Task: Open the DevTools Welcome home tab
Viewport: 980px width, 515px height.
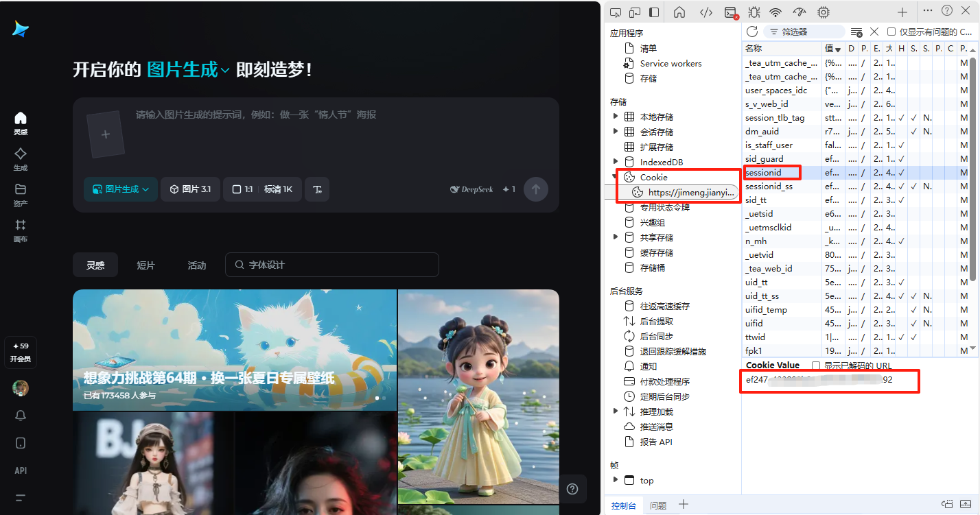Action: coord(679,12)
